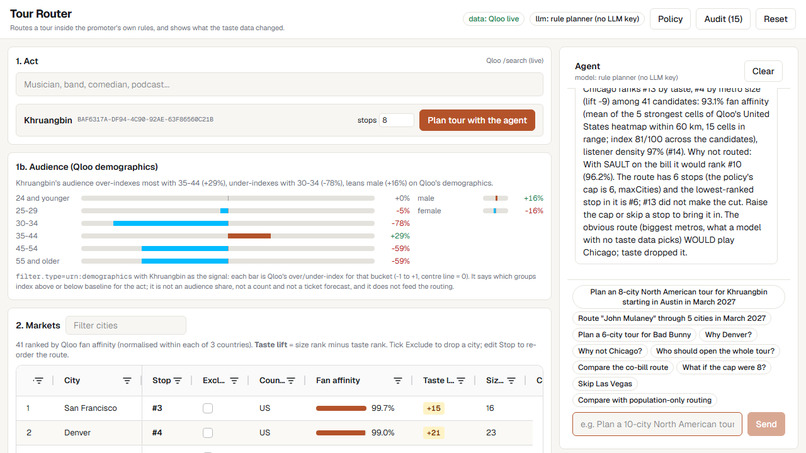Click Plan tour with the agent
806x453 pixels.
tap(477, 120)
